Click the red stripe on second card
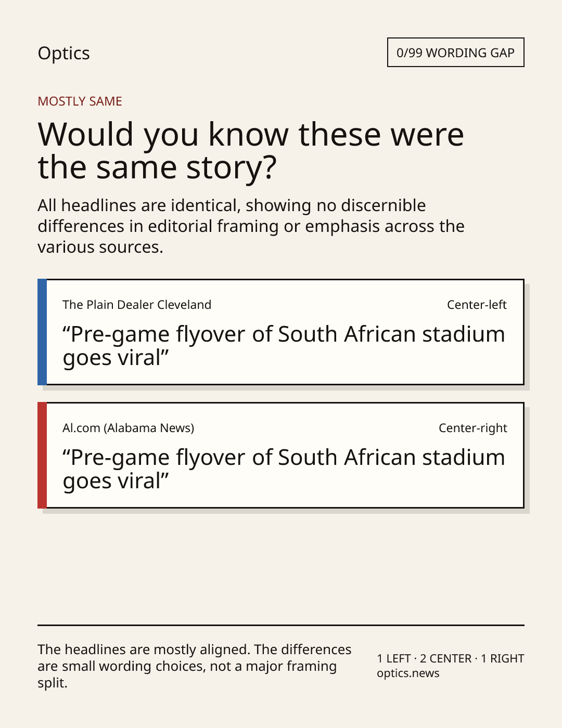This screenshot has height=728, width=562. [42, 456]
